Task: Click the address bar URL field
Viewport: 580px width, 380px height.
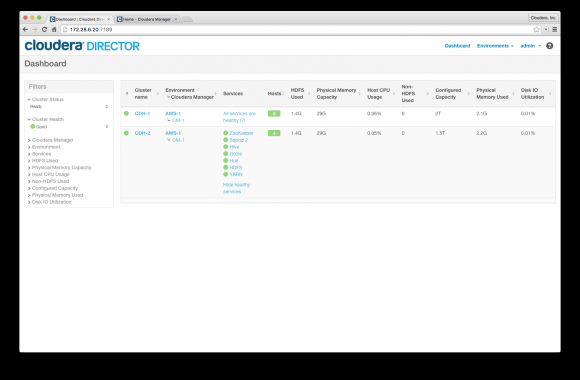Action: point(296,29)
